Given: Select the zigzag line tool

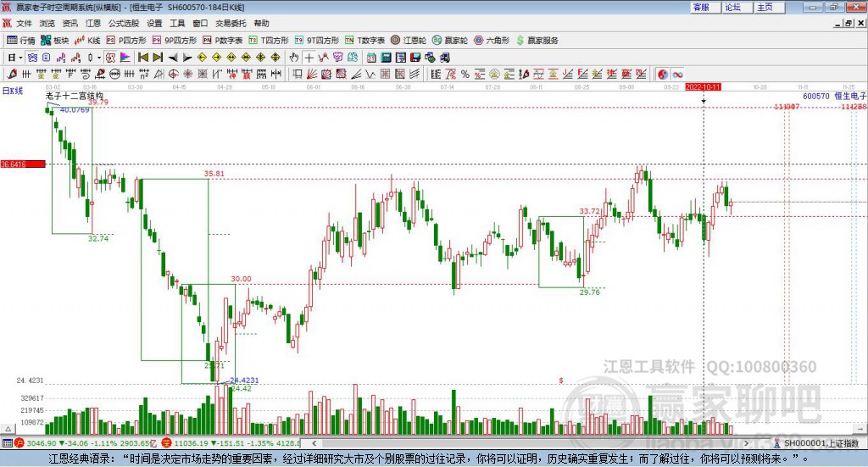Looking at the screenshot, I should (370, 74).
